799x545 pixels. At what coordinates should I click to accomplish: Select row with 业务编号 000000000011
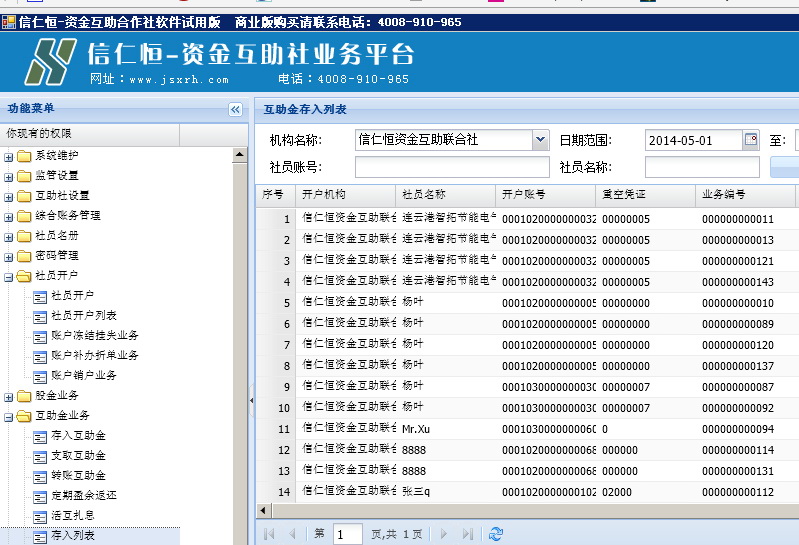pos(527,219)
